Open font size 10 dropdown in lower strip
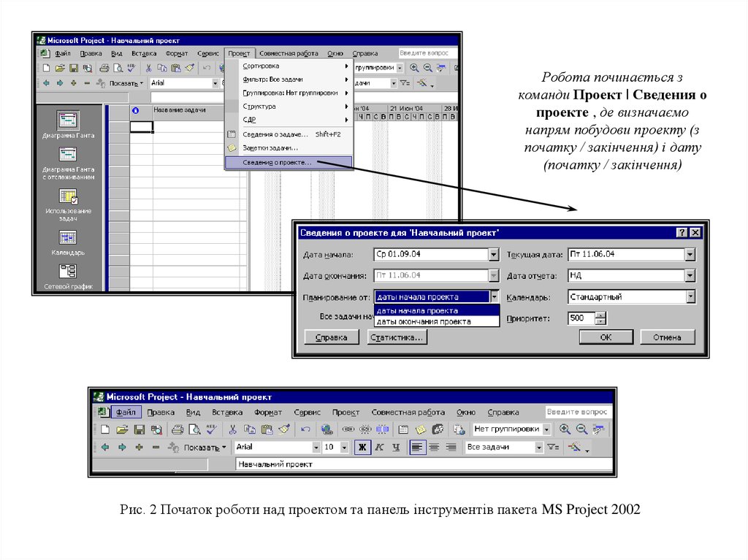 (344, 448)
